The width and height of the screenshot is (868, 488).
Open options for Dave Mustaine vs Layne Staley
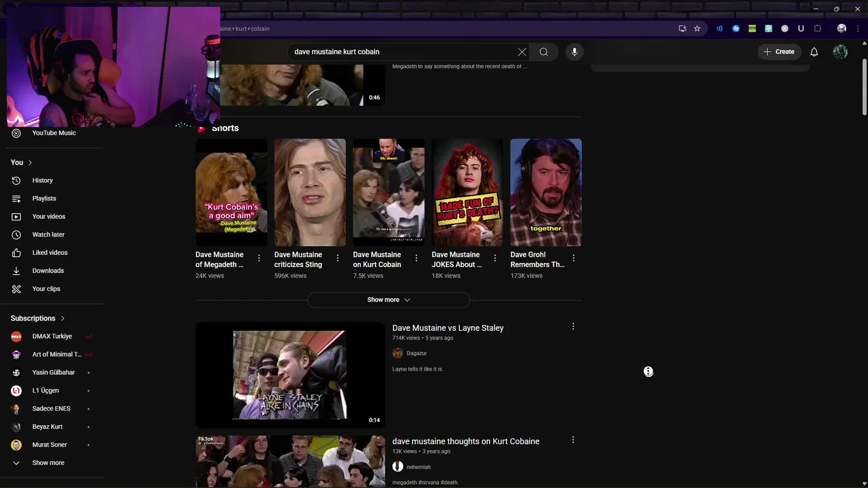573,327
